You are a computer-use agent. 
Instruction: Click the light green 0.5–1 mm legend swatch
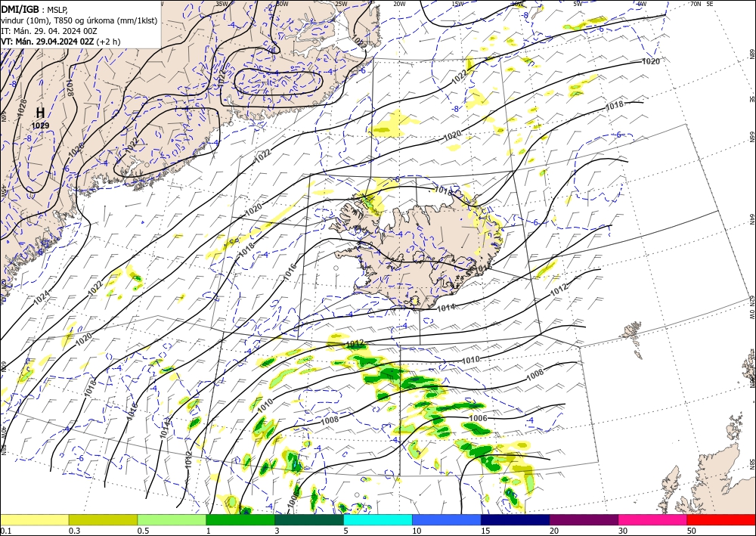172,519
